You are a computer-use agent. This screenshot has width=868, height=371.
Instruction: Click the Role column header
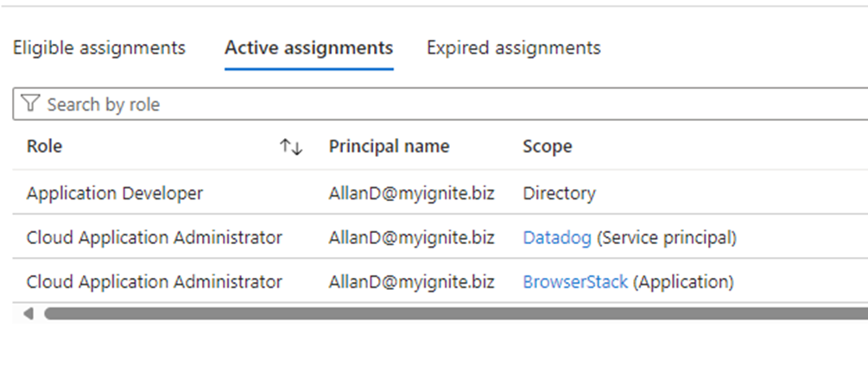(x=45, y=147)
